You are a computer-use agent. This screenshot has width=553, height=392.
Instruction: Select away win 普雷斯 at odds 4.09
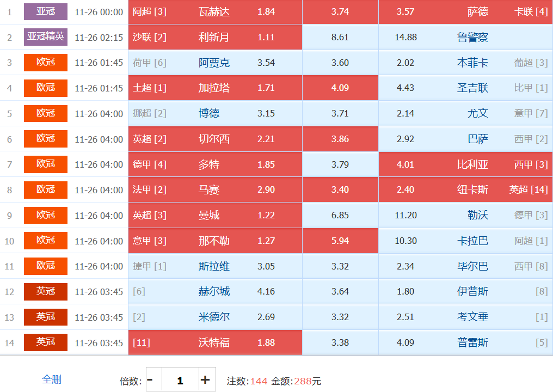click(465, 342)
